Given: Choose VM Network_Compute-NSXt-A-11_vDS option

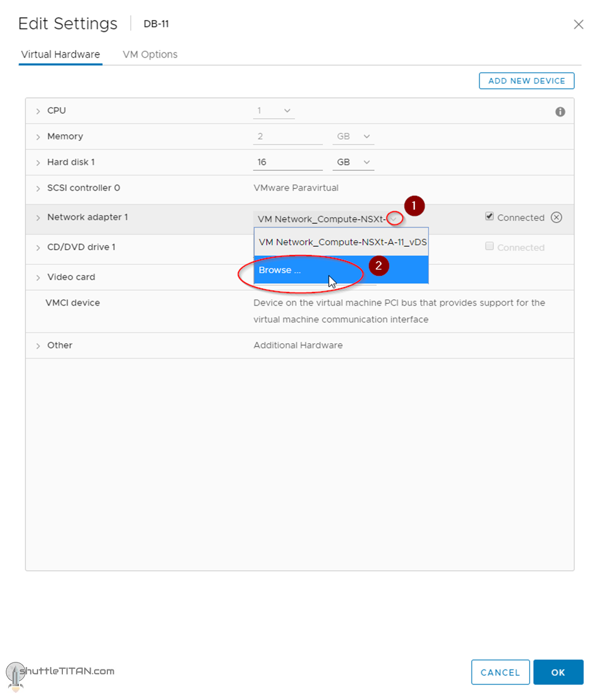Looking at the screenshot, I should point(342,242).
